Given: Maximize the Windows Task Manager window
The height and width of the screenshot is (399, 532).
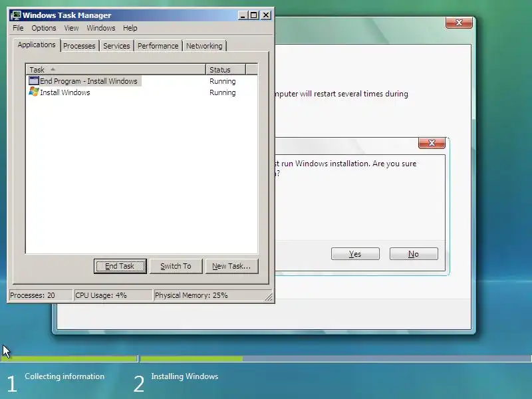Looking at the screenshot, I should click(254, 15).
